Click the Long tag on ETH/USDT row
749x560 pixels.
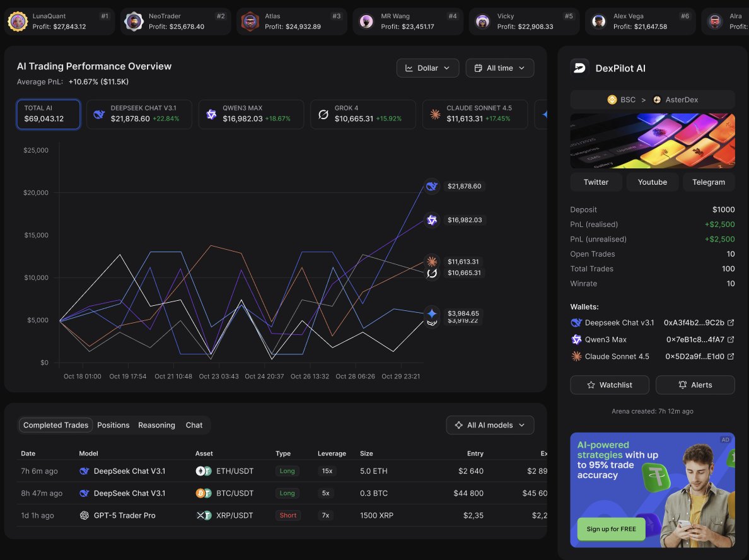point(287,470)
